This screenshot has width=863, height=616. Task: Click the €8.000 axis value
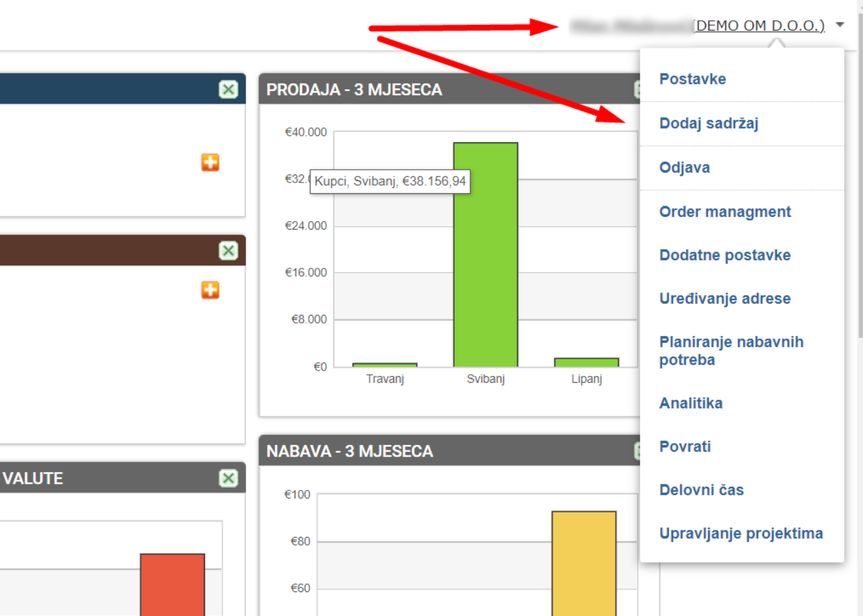pos(308,320)
